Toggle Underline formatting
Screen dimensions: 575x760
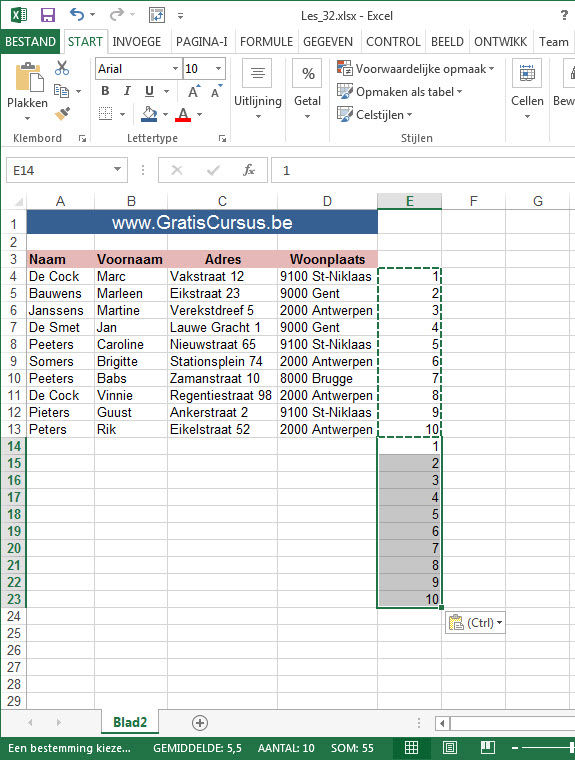click(x=149, y=91)
